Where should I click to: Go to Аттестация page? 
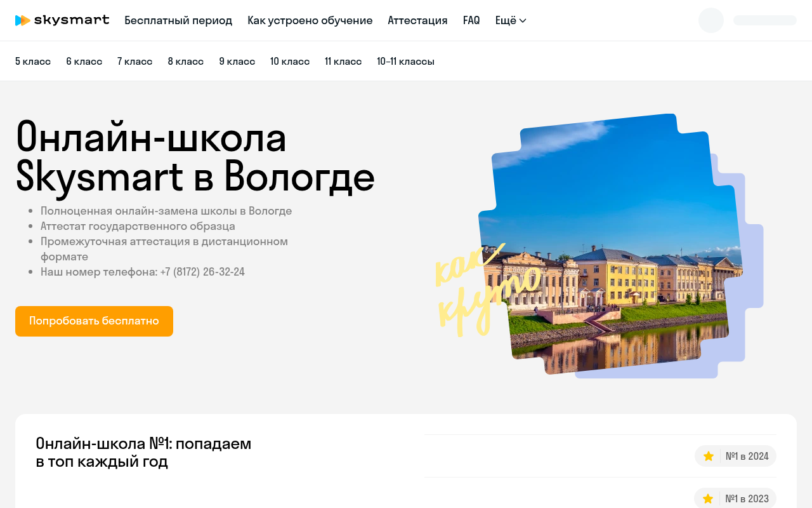417,20
